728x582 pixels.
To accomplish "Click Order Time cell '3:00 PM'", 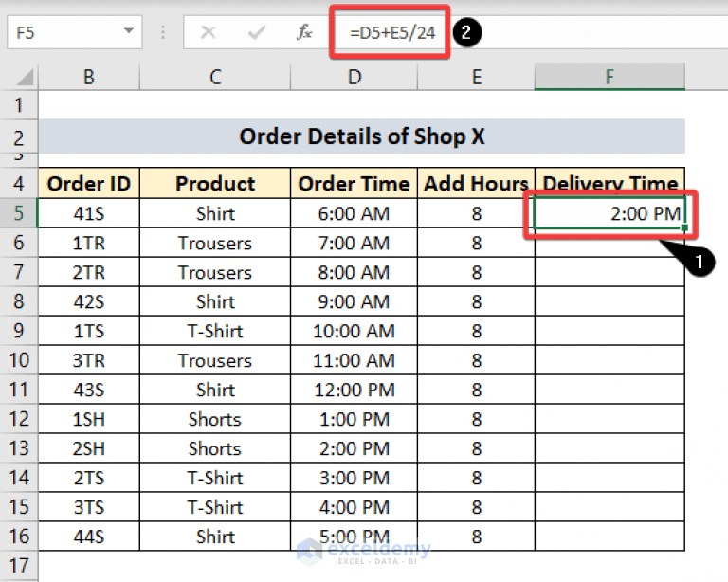I will pos(354,478).
